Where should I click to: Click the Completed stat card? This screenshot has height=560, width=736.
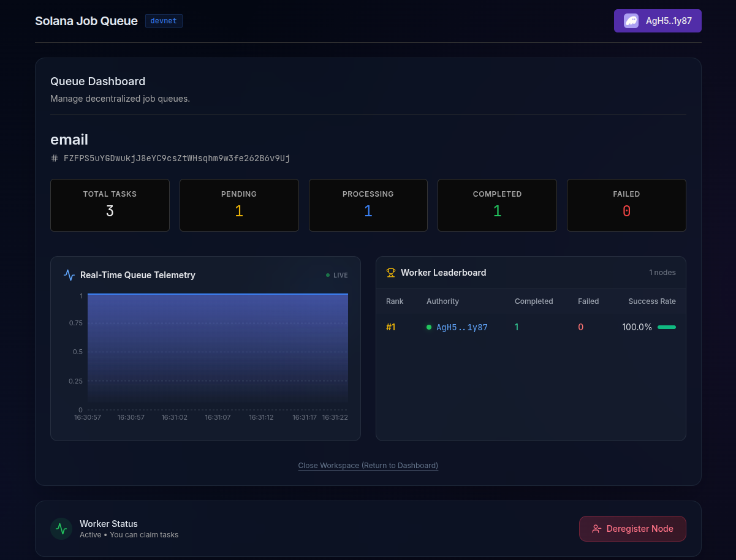[497, 205]
